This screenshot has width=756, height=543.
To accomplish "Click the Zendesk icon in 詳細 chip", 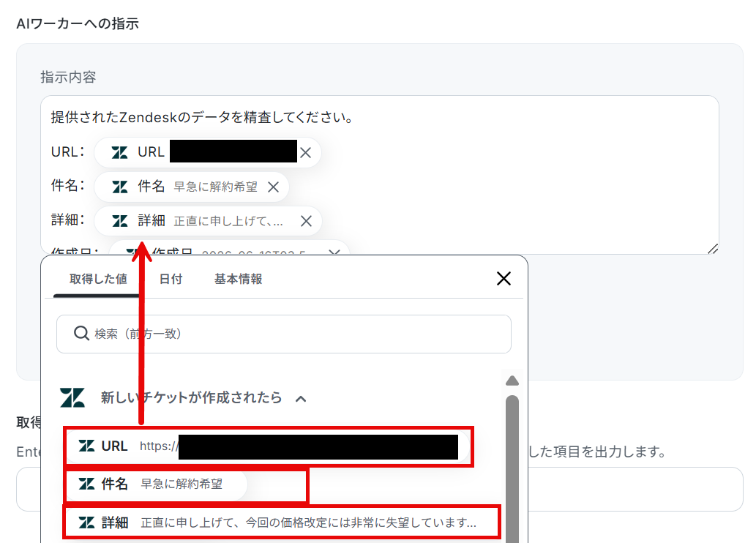I will click(x=119, y=221).
